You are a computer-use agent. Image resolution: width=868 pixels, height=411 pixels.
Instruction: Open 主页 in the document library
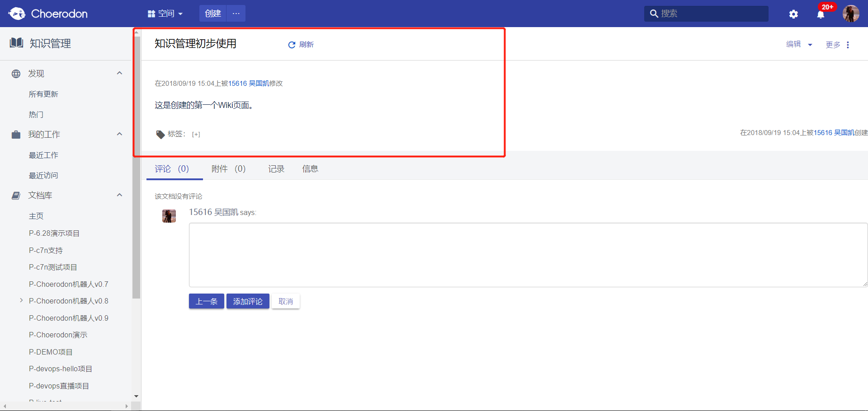36,216
